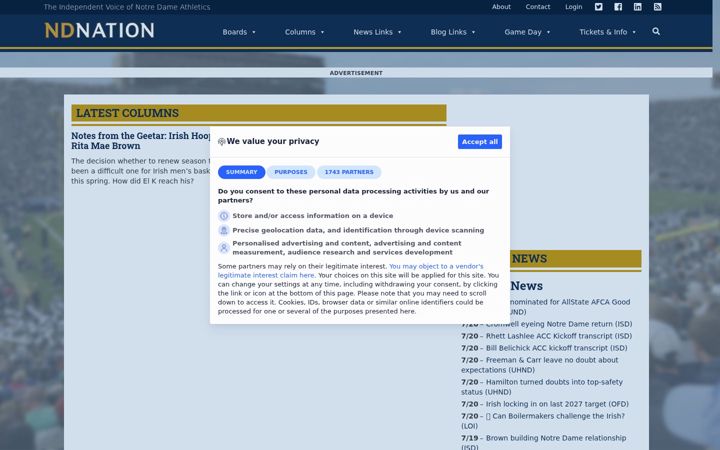Click the ADVERTISEMENT label bar

click(x=356, y=73)
